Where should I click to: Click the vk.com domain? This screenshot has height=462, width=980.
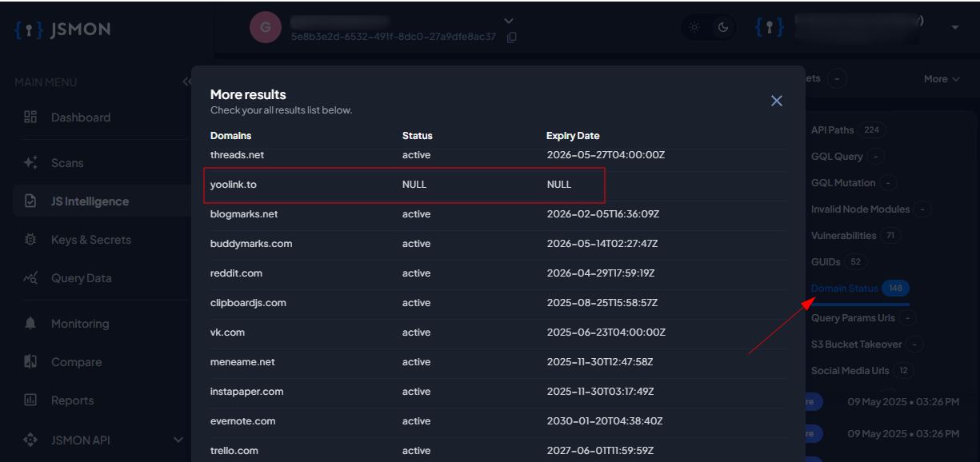tap(227, 333)
